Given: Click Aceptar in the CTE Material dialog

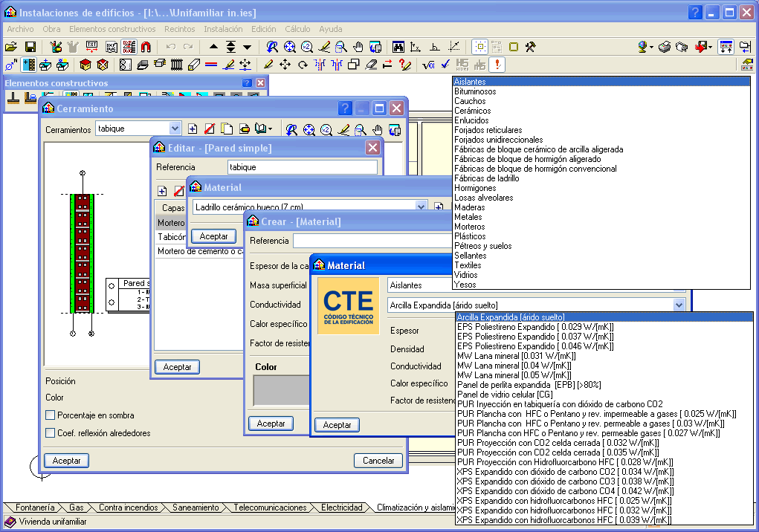Looking at the screenshot, I should (337, 425).
